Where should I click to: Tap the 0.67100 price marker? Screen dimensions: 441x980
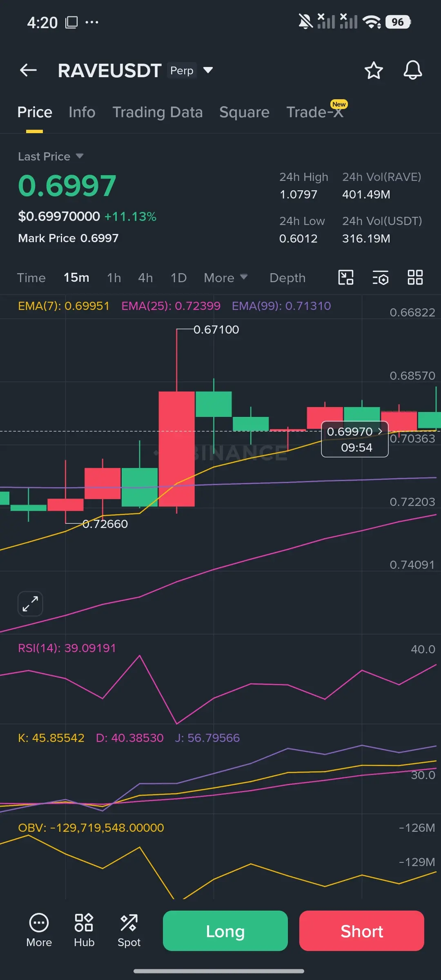pos(216,329)
